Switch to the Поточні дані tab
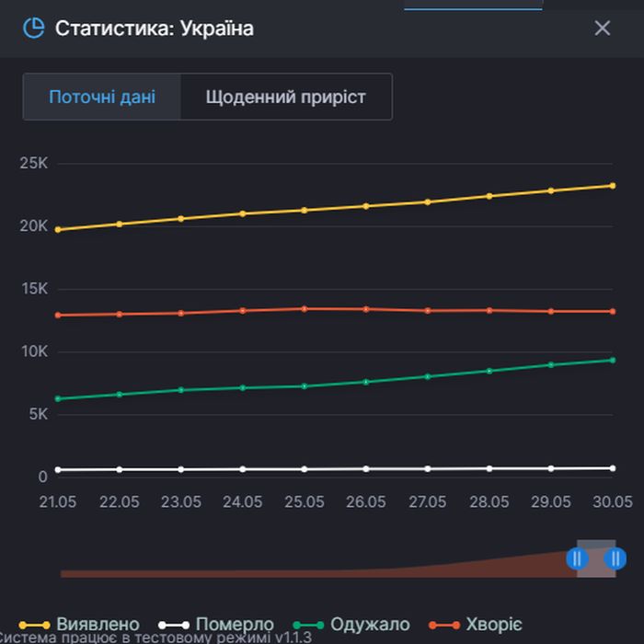This screenshot has width=644, height=644. click(102, 97)
